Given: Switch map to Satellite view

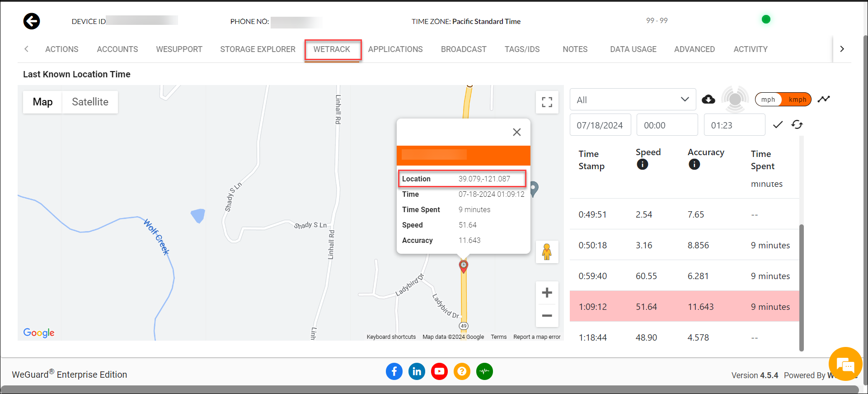Looking at the screenshot, I should 90,102.
